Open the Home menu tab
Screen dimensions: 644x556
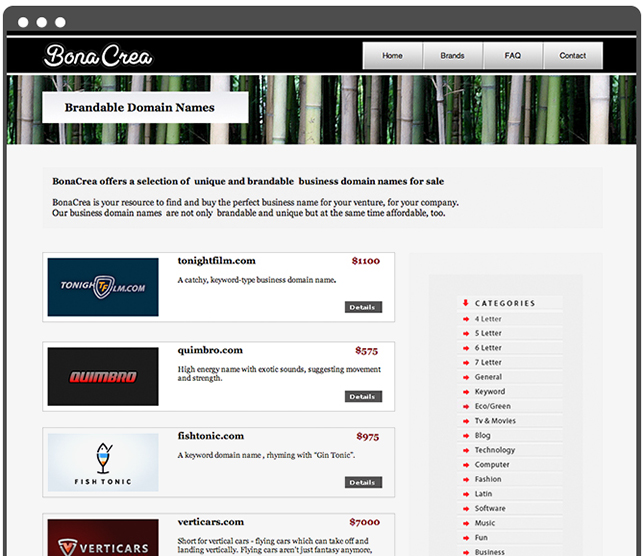click(392, 55)
